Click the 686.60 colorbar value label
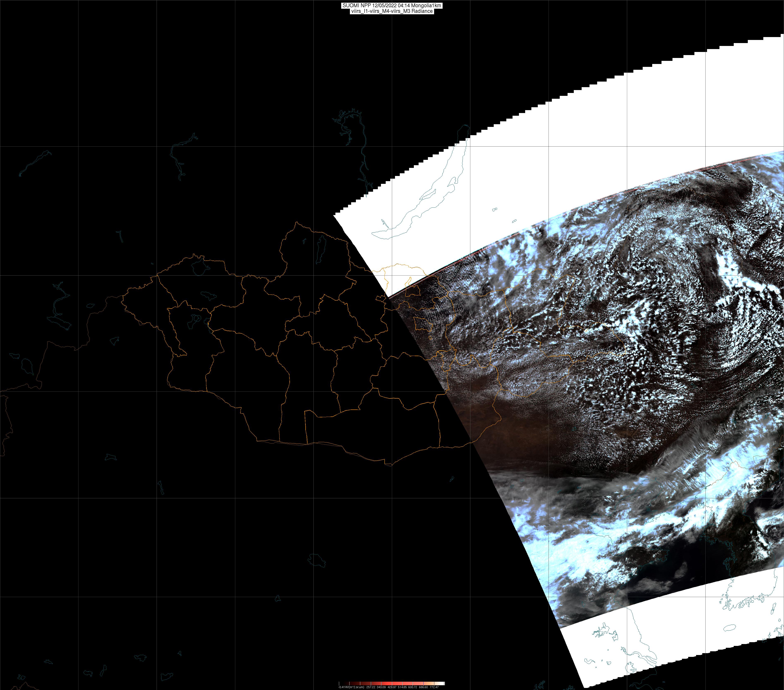 coord(424,687)
